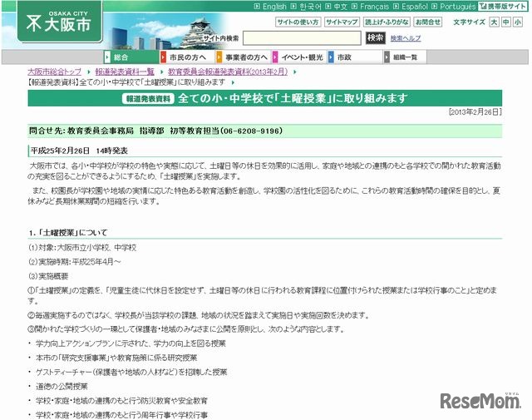
Task: Click the 道徳の公開授業 bullet item
Action: point(62,387)
